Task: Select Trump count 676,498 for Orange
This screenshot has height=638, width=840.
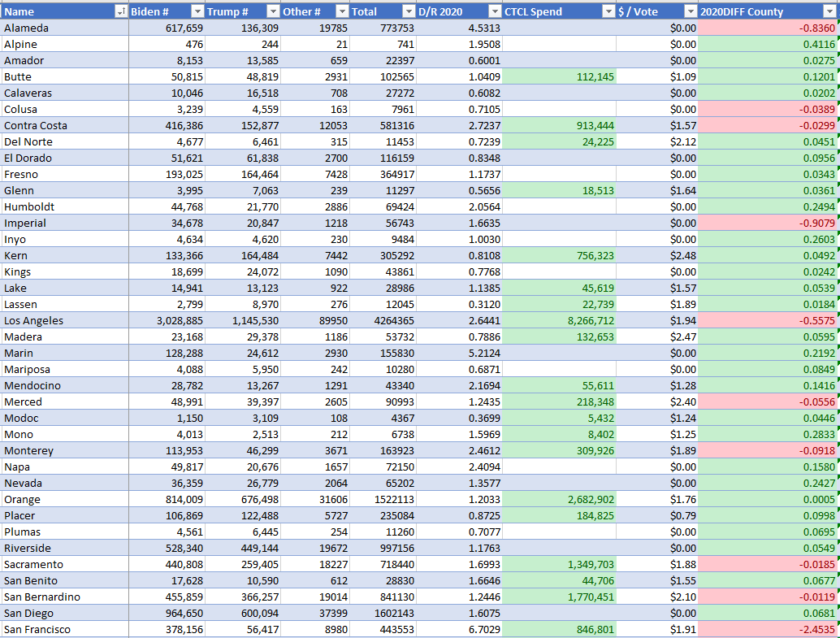Action: point(243,500)
